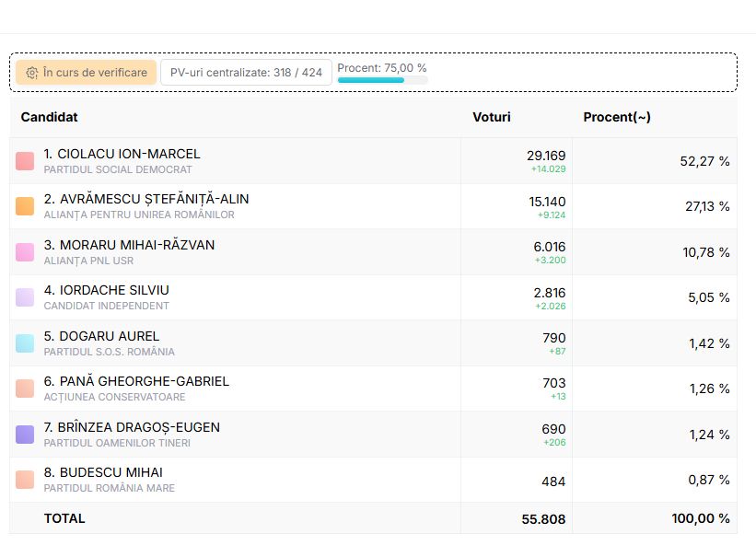Click the lavender swatch for Iordache Silviu

(x=25, y=297)
